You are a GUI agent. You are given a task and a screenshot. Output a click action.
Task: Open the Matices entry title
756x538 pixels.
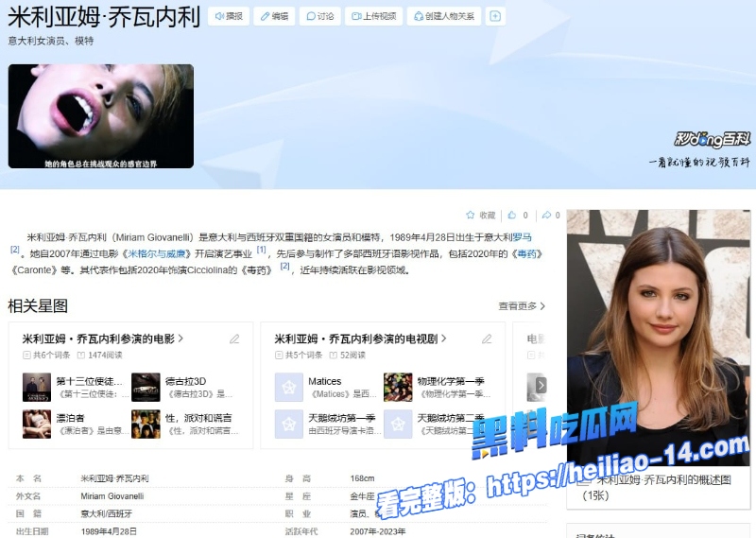(x=324, y=381)
